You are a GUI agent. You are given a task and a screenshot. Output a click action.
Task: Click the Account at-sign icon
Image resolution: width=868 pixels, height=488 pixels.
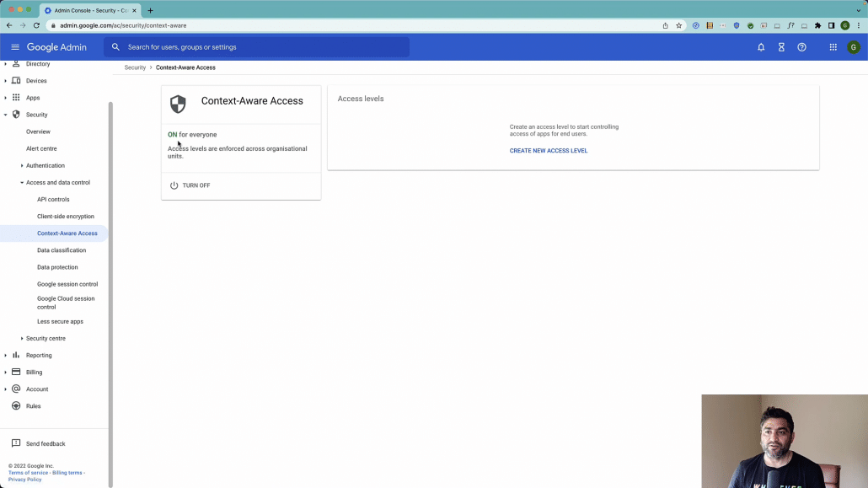[x=16, y=389]
